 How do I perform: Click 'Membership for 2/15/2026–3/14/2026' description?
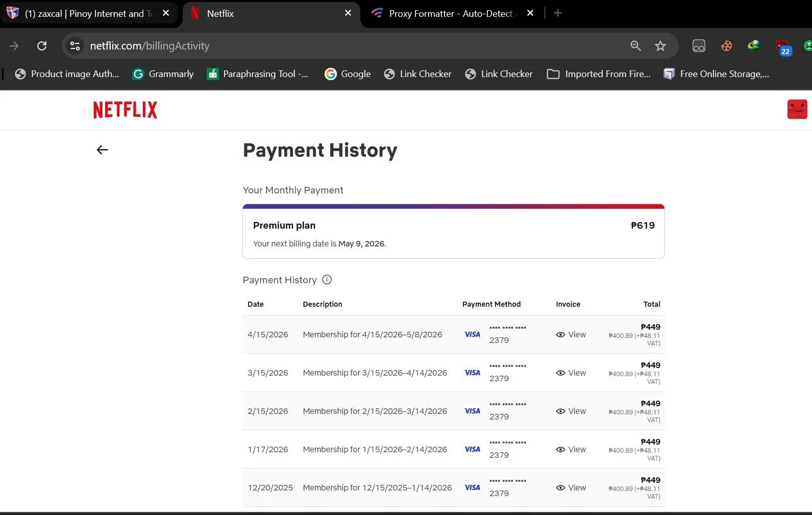click(x=375, y=411)
